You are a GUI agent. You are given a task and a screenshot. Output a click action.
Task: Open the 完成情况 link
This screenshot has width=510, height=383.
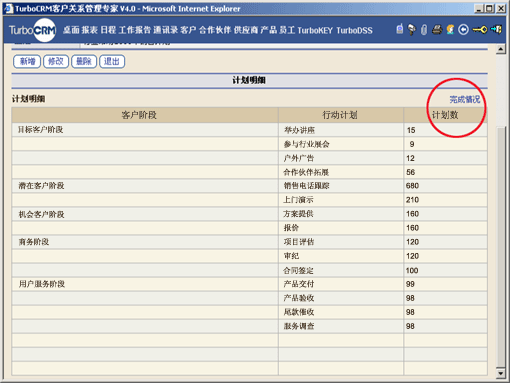[x=465, y=99]
